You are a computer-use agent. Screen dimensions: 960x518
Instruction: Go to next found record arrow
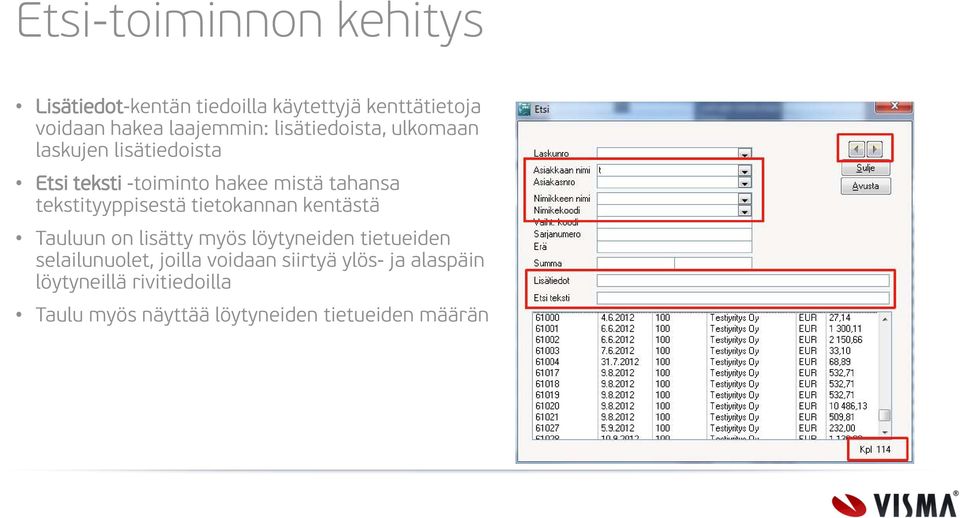click(875, 149)
